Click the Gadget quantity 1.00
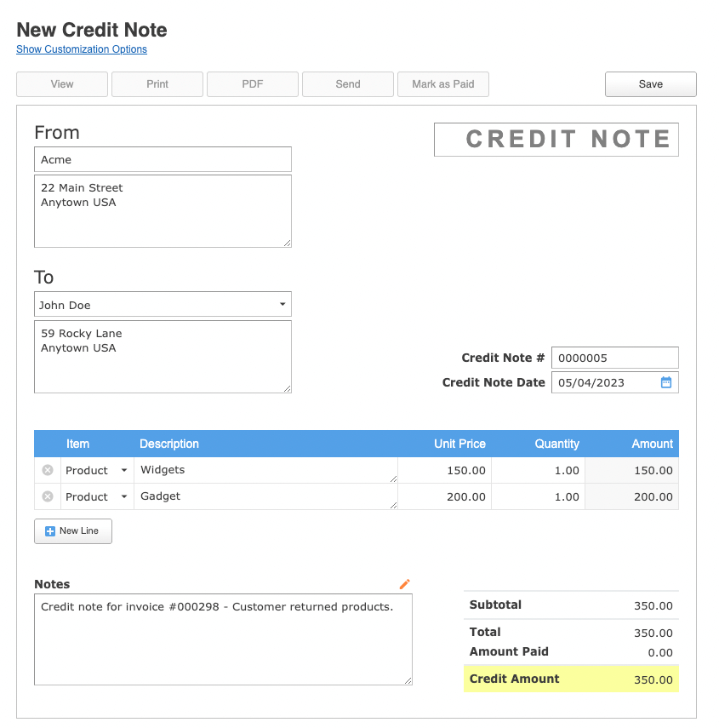This screenshot has width=719, height=728. [538, 496]
